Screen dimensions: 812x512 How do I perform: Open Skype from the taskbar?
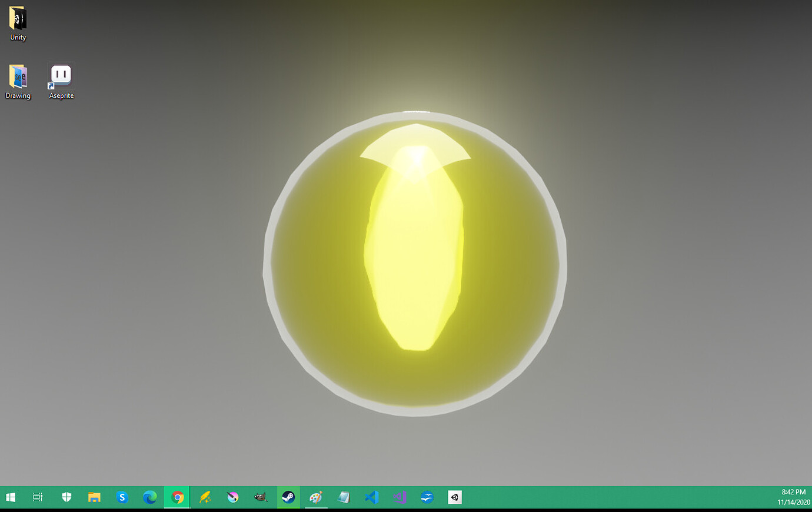(x=122, y=497)
